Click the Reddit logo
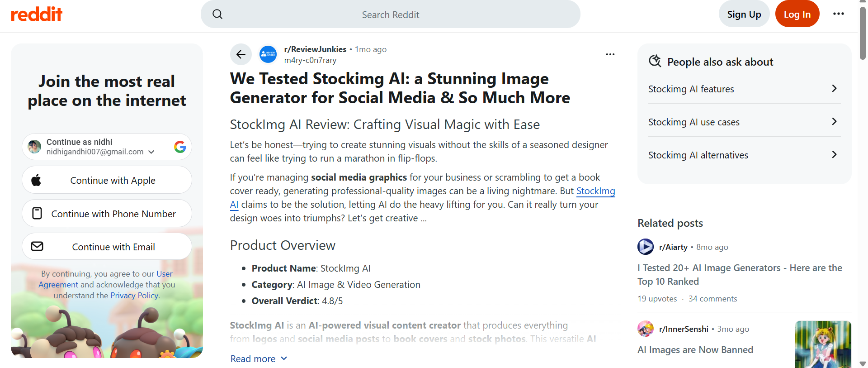 point(37,14)
